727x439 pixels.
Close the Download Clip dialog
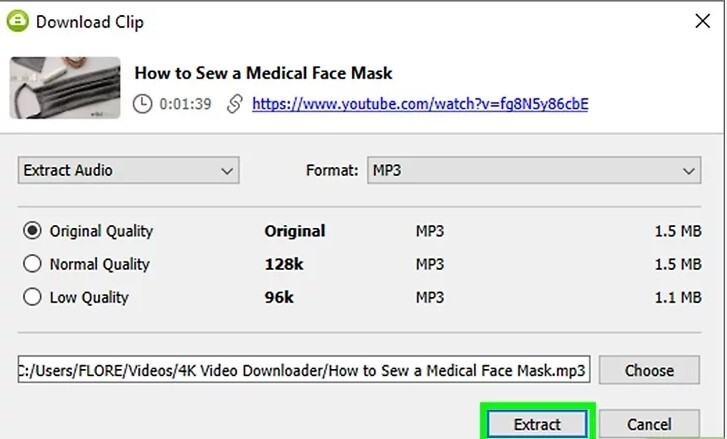click(702, 21)
